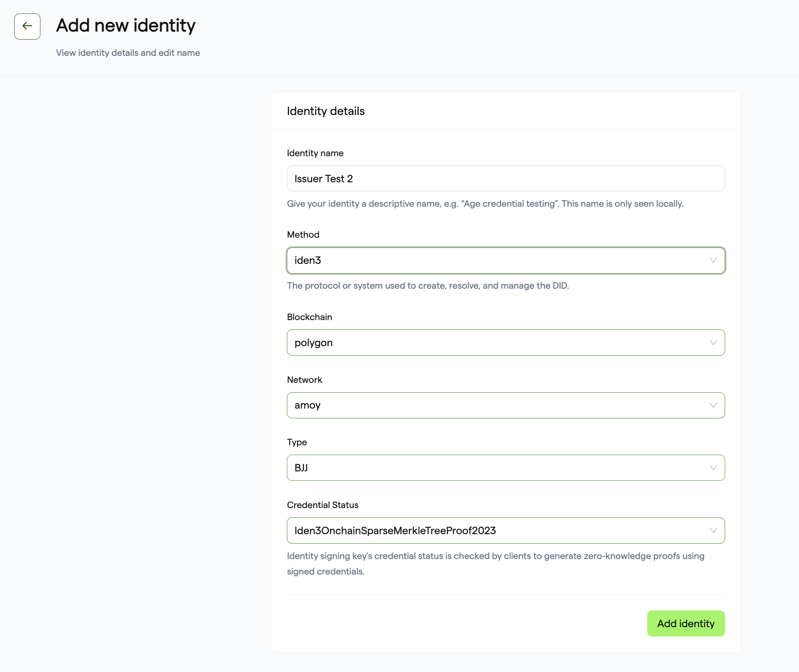This screenshot has height=672, width=799.
Task: Click the back arrow icon
Action: click(x=27, y=26)
